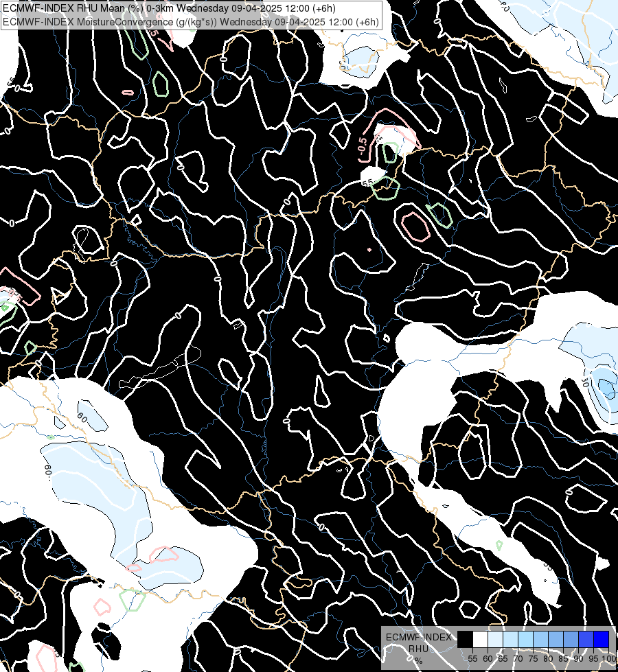The image size is (618, 672).
Task: Click the '100' tick label in the legend
Action: coord(608,659)
